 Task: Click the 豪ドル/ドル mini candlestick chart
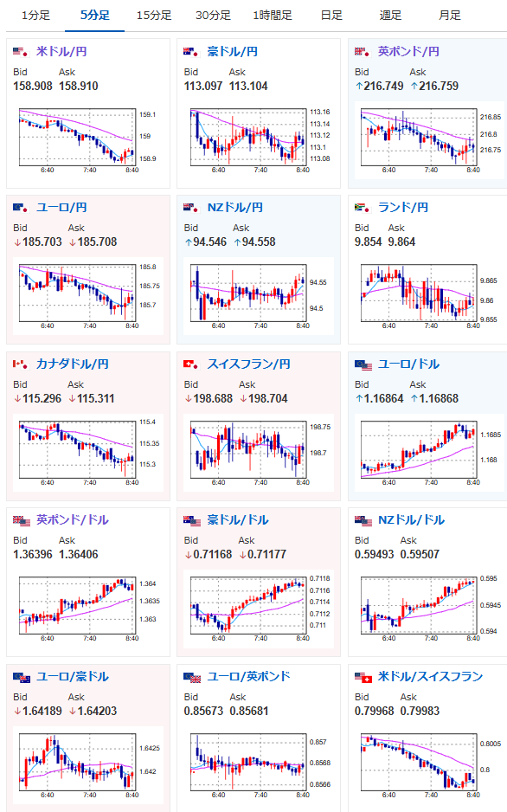pyautogui.click(x=259, y=608)
